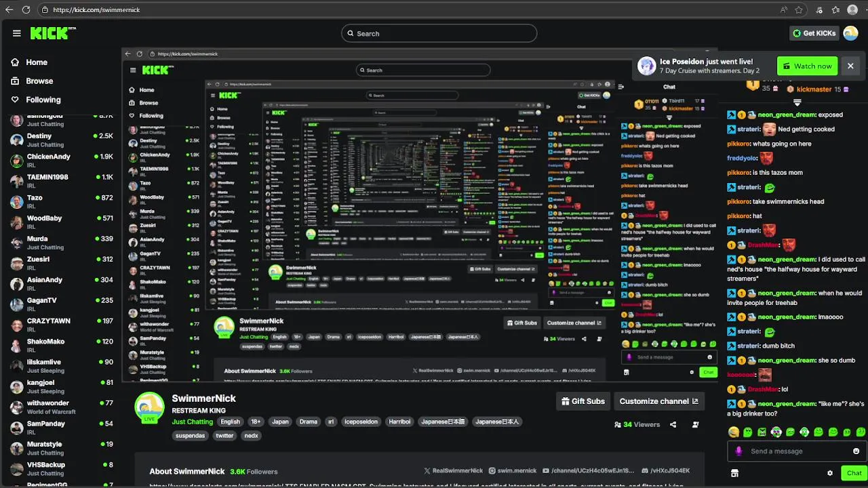Open ChickenAndy's channel in the outer left sidebar

[61, 161]
